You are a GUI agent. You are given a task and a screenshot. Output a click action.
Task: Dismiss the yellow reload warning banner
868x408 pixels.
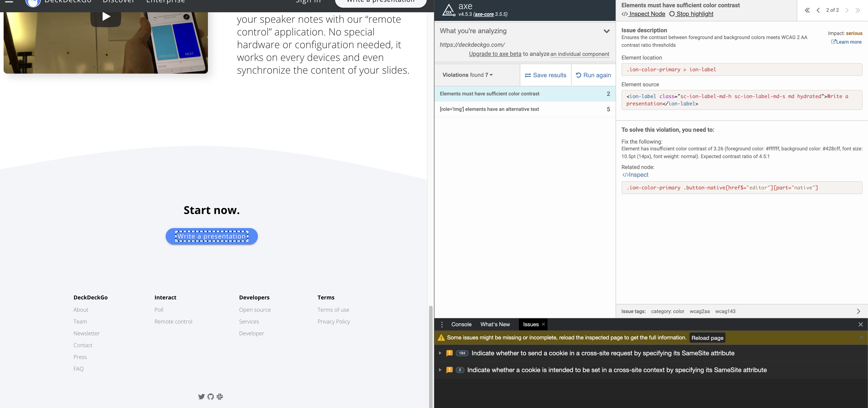(x=861, y=337)
